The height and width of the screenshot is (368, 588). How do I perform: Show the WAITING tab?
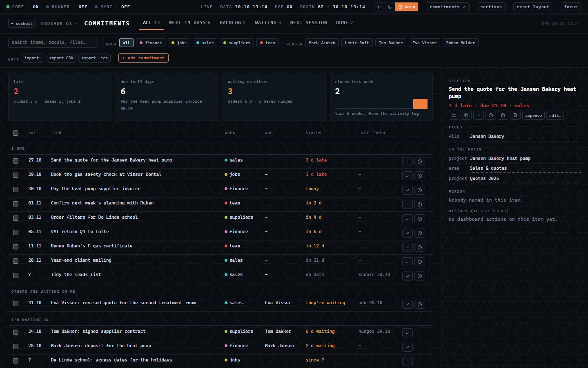coord(268,23)
